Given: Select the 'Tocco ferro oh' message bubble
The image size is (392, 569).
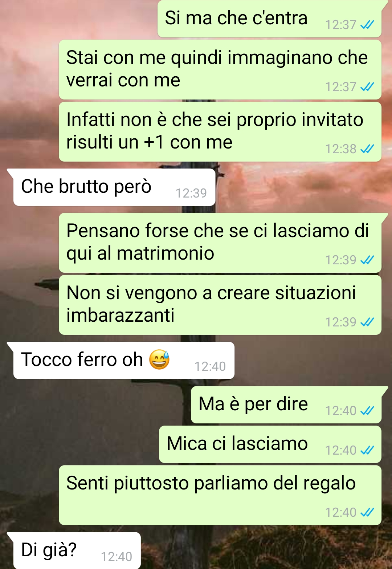Looking at the screenshot, I should point(124,361).
